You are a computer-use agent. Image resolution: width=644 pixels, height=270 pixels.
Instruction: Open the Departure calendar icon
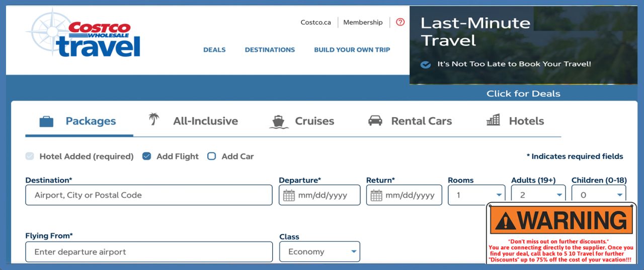pyautogui.click(x=289, y=196)
